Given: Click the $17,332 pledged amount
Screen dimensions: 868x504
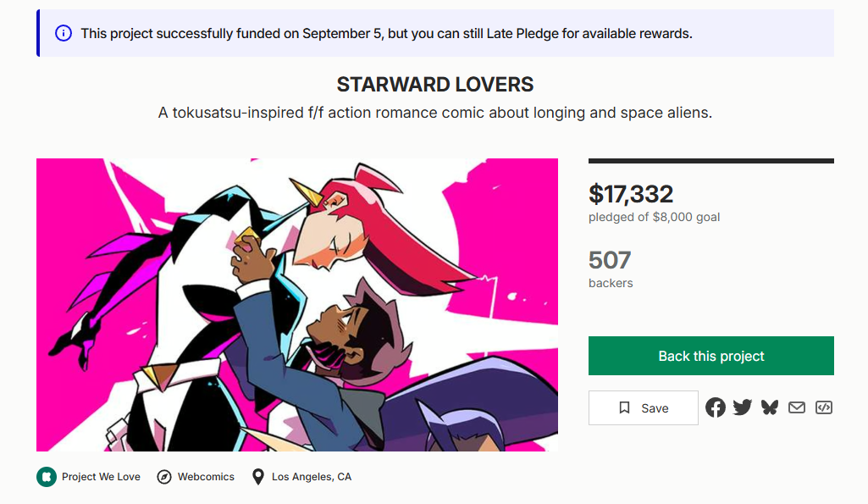Looking at the screenshot, I should click(x=631, y=194).
